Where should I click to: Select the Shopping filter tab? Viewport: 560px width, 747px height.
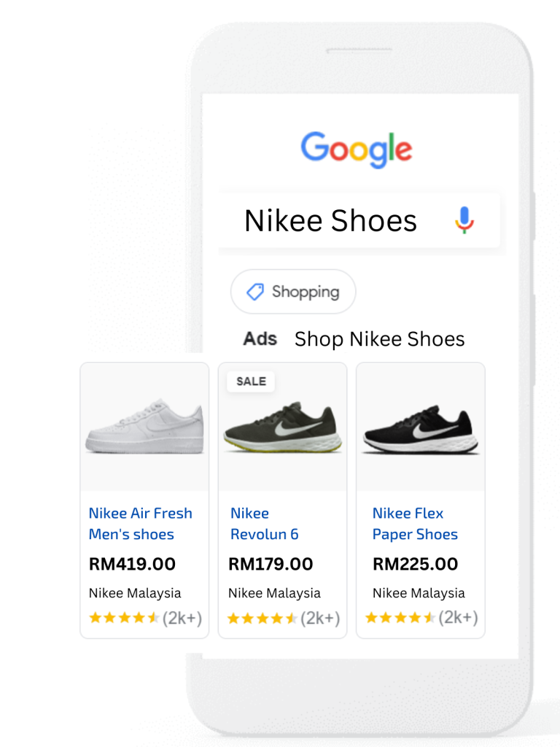pos(293,292)
